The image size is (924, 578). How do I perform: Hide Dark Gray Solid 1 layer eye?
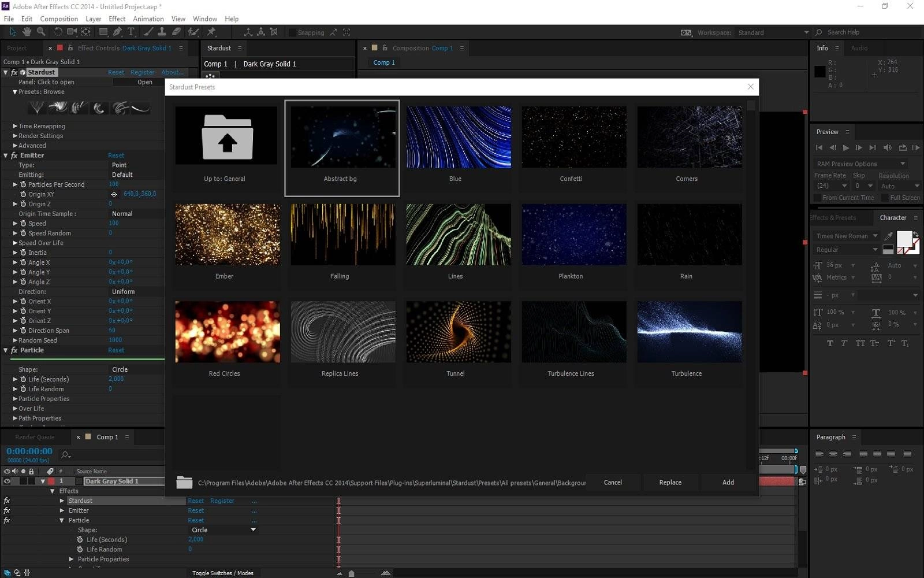coord(7,481)
